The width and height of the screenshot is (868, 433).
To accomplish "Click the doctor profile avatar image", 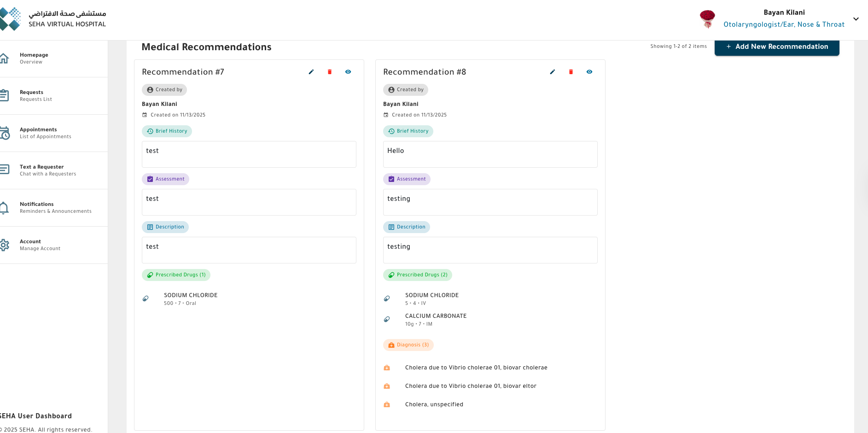I will point(707,19).
